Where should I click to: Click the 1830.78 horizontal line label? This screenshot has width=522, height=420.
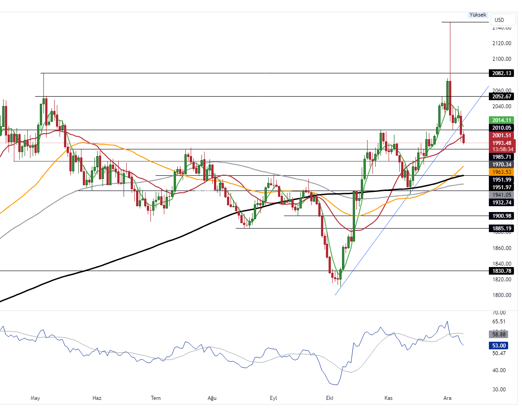point(501,271)
